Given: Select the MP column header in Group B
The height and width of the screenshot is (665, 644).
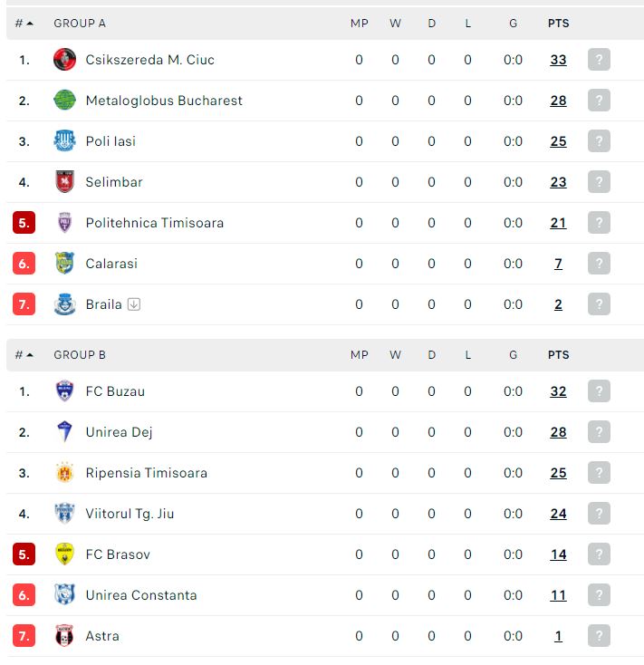Looking at the screenshot, I should tap(359, 355).
